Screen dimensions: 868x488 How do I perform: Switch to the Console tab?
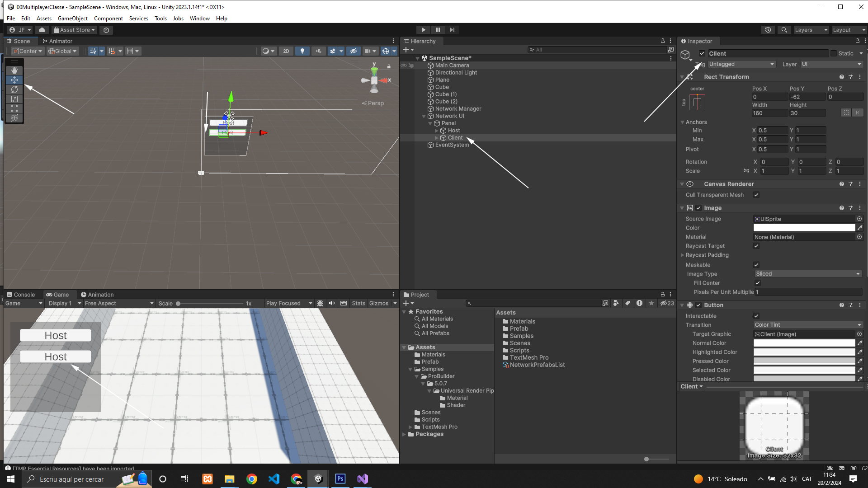[21, 295]
